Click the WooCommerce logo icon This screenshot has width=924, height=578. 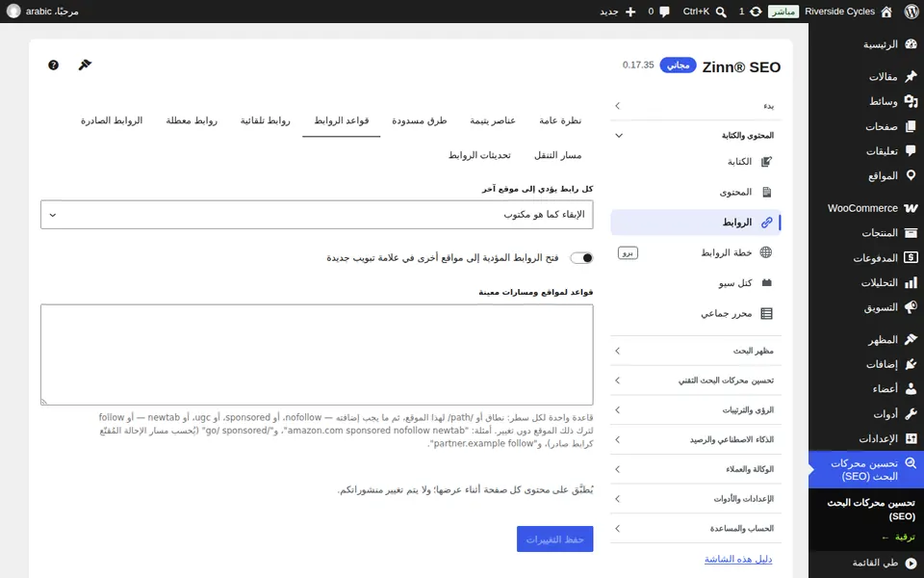pos(911,208)
